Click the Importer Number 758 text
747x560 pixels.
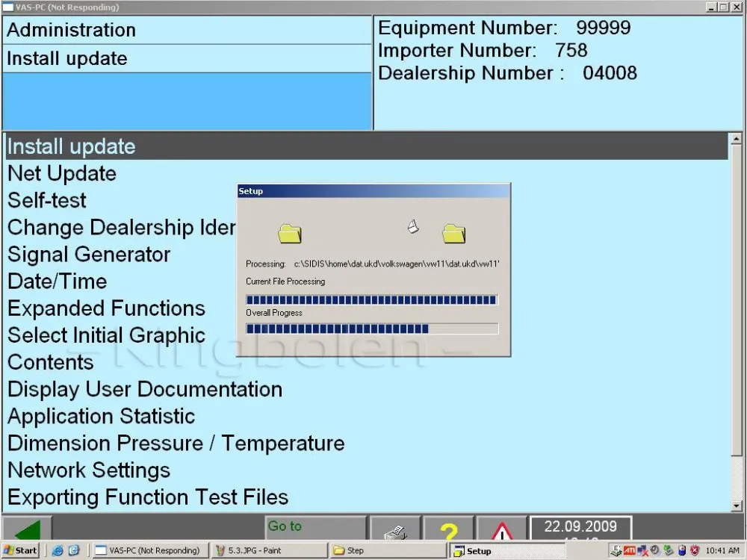click(x=483, y=51)
